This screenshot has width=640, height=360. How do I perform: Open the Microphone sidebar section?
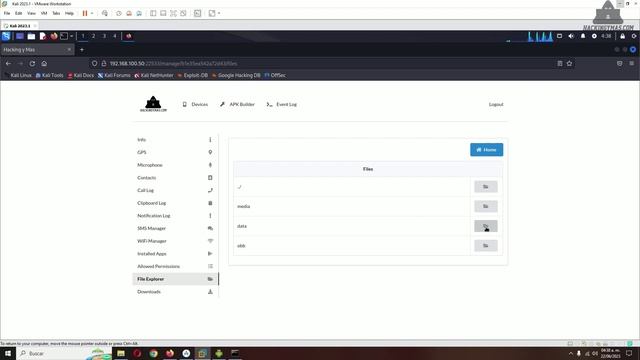click(x=175, y=165)
